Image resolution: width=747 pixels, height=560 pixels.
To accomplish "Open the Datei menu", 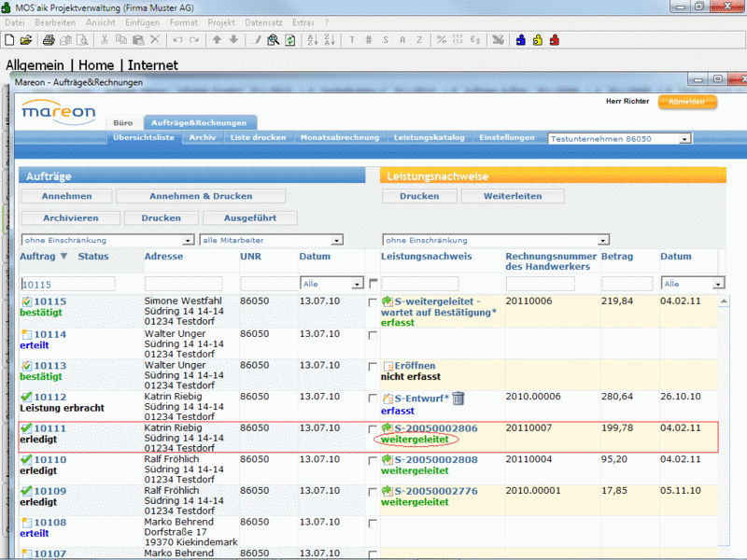I will 15,22.
